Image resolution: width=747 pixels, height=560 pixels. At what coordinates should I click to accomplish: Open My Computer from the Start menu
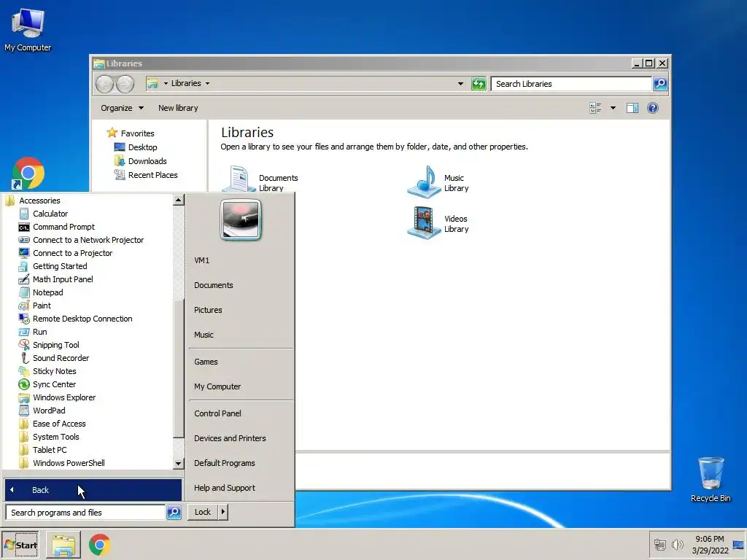217,386
